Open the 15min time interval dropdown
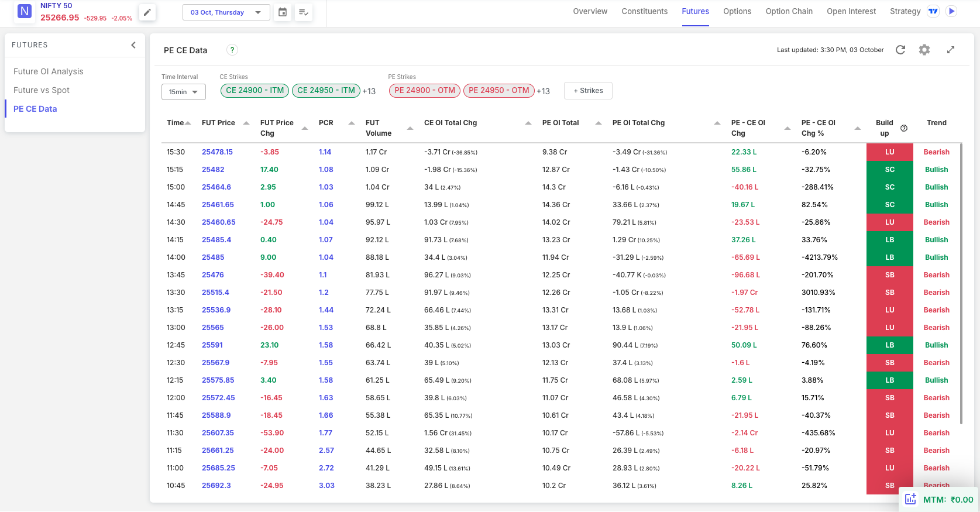Screen dimensions: 980x512 pos(183,92)
